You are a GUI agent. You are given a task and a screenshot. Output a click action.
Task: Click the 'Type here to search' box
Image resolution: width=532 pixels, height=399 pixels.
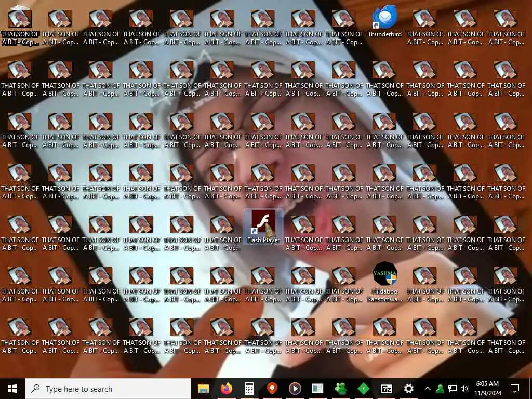(x=108, y=389)
